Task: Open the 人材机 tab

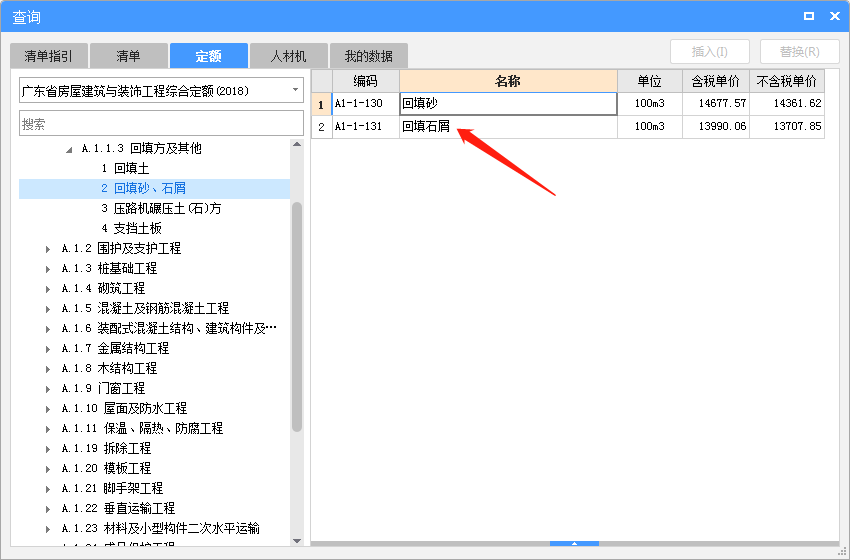Action: 288,56
